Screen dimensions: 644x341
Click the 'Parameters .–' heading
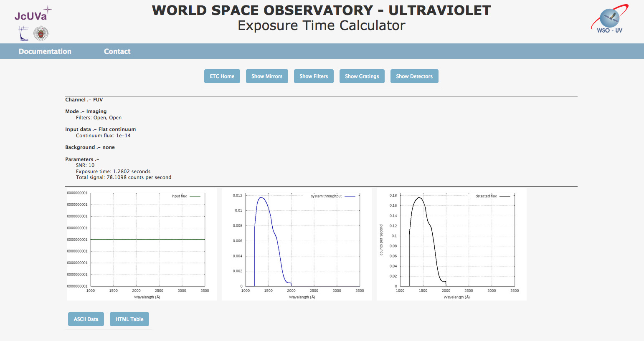82,159
